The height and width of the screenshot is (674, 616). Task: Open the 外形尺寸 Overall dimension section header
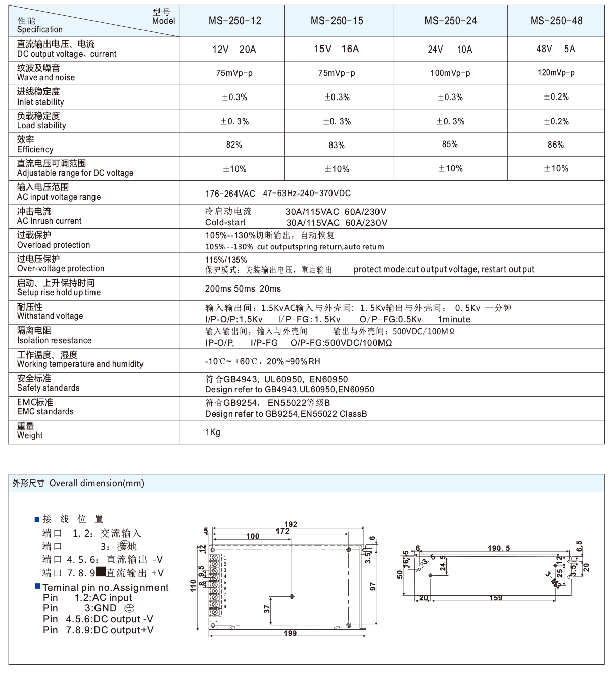point(78,483)
